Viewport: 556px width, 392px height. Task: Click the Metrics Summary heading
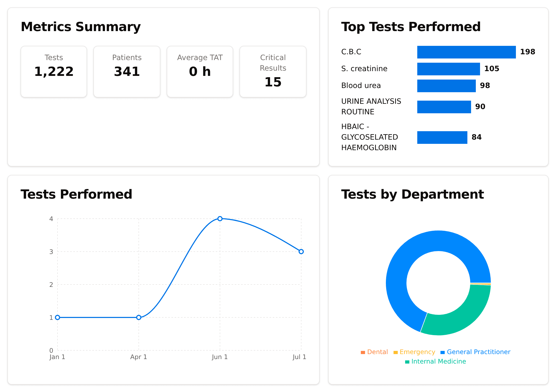pos(81,27)
